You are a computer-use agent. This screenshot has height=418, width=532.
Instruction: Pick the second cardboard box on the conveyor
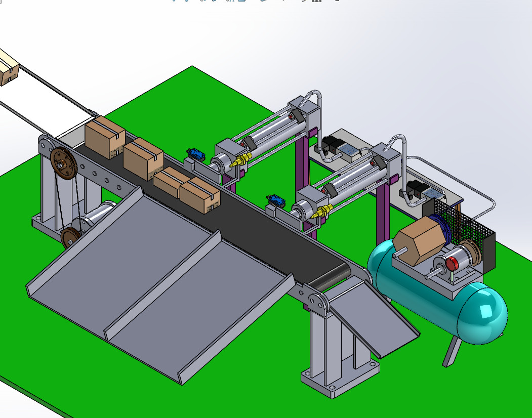[x=143, y=158]
